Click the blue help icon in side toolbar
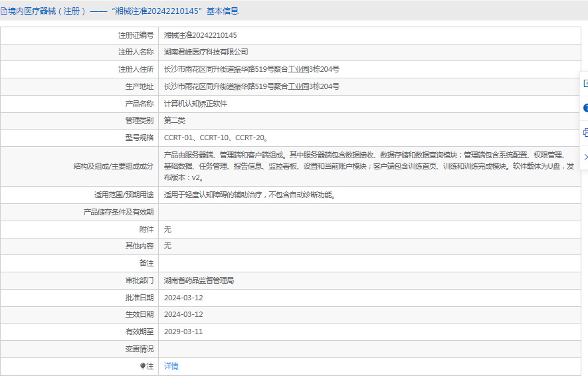The height and width of the screenshot is (382, 588). click(x=585, y=108)
